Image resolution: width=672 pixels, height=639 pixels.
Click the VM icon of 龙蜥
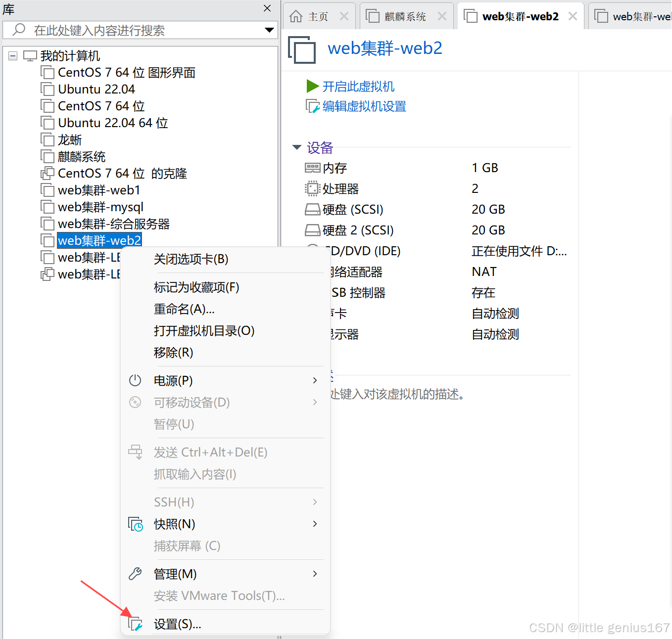pyautogui.click(x=48, y=140)
